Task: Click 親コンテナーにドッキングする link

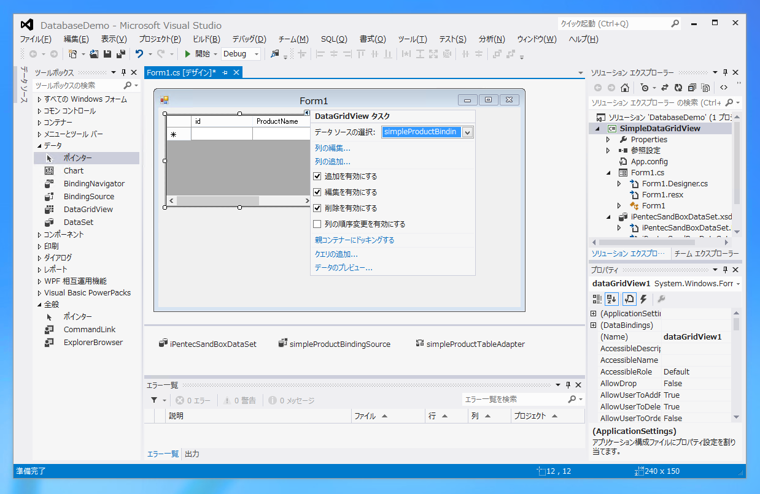Action: pos(354,240)
